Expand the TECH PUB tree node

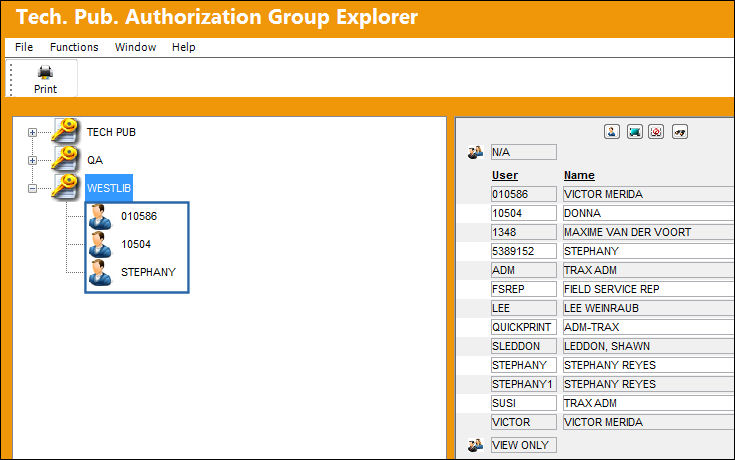32,132
